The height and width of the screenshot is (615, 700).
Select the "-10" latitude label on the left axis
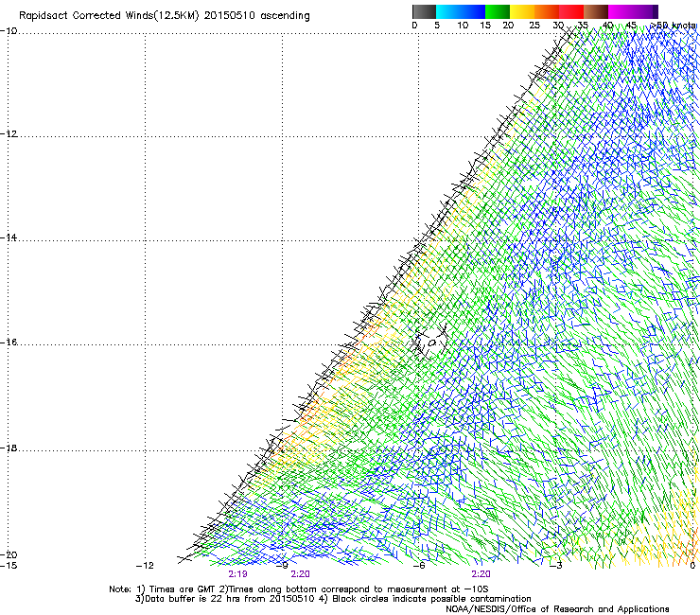coord(9,31)
